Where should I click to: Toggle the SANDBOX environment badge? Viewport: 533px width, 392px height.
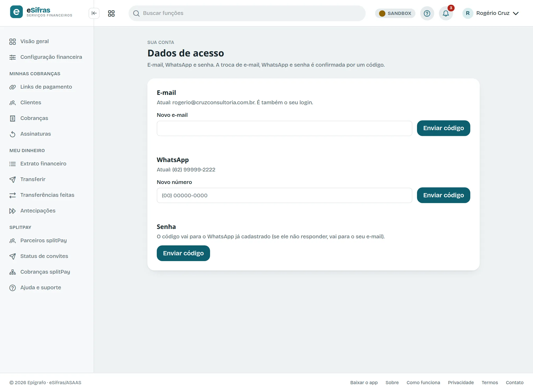click(395, 13)
